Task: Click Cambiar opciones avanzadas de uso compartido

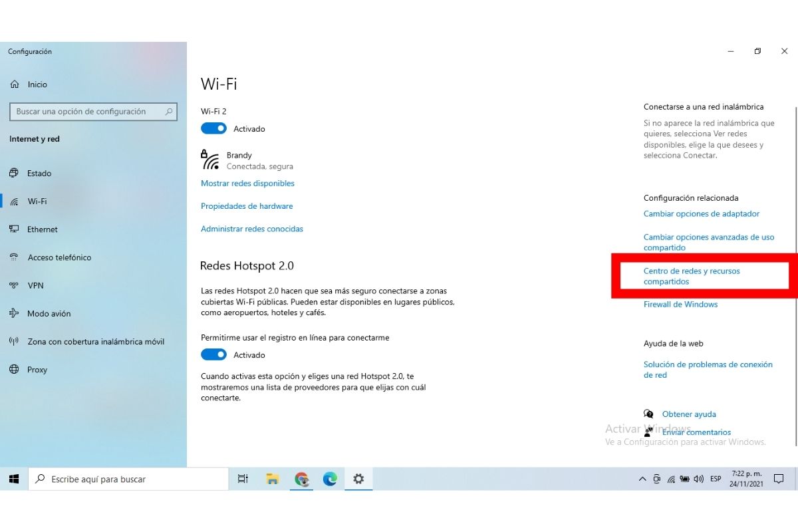Action: pyautogui.click(x=709, y=242)
